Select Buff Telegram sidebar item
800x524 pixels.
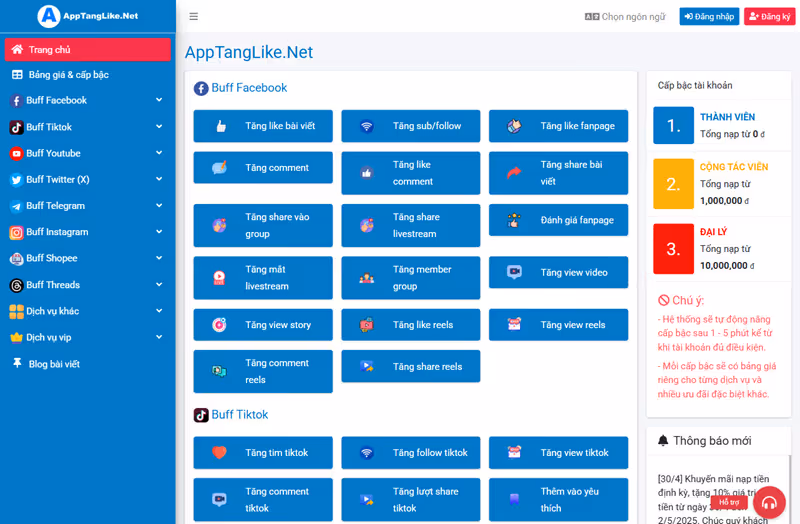click(x=88, y=206)
